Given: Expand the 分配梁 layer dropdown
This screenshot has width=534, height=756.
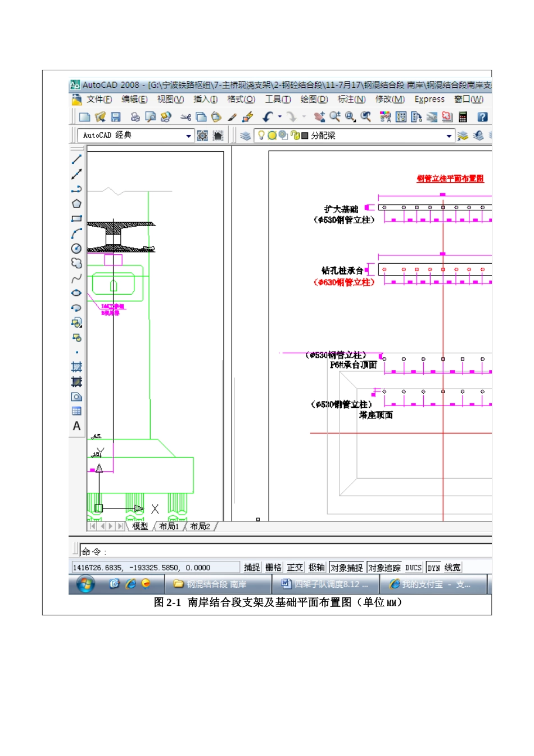Looking at the screenshot, I should tap(449, 136).
